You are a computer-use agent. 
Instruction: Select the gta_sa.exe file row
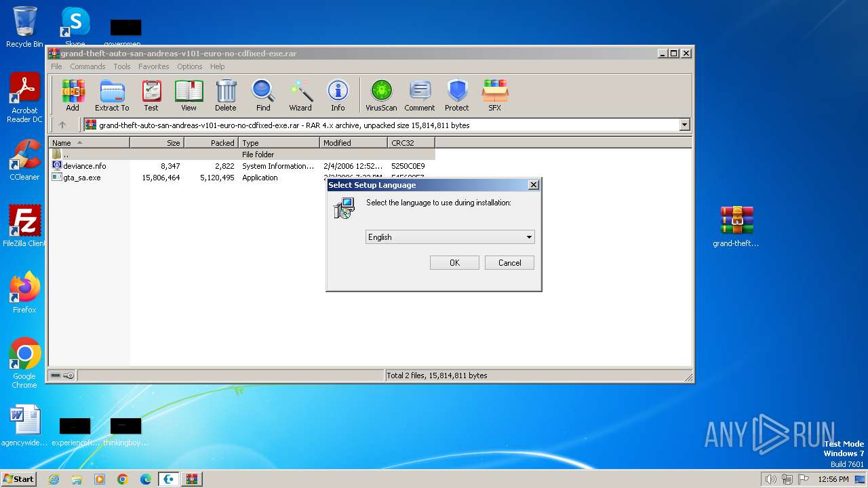pos(241,178)
